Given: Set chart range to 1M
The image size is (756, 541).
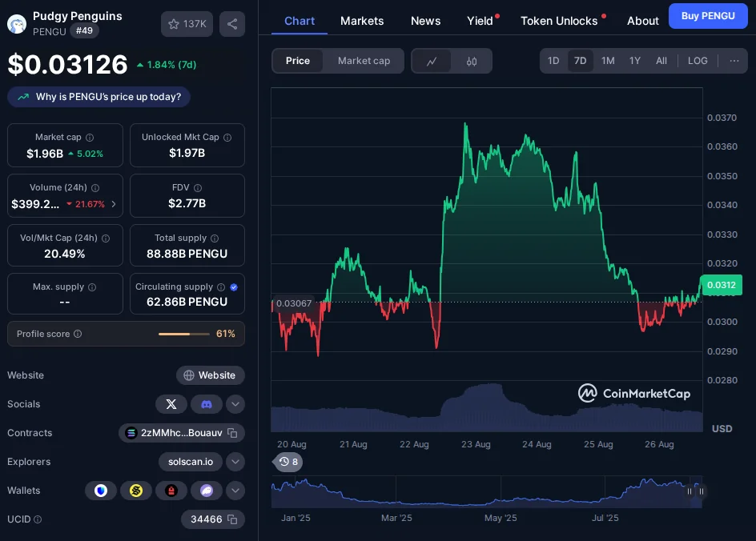Looking at the screenshot, I should pyautogui.click(x=608, y=61).
